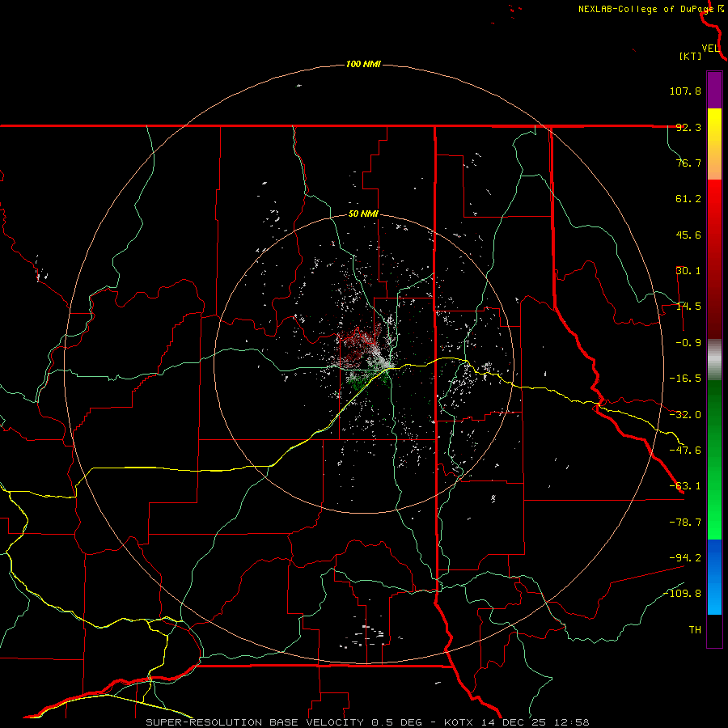Pick the purple segment of the color bar
This screenshot has width=728, height=728.
[x=714, y=90]
